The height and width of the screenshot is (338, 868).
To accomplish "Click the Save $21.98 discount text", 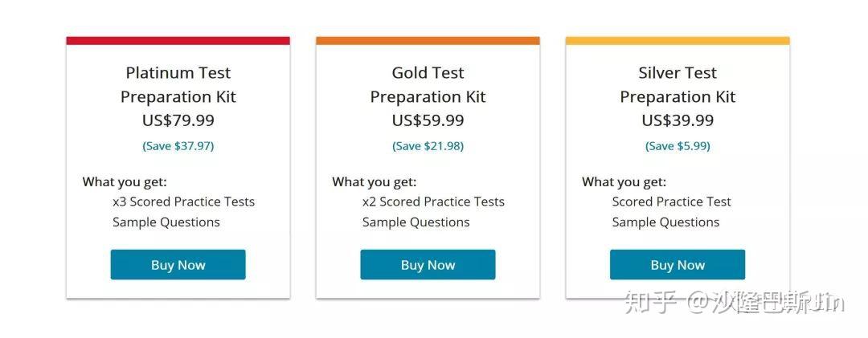I will [x=428, y=146].
